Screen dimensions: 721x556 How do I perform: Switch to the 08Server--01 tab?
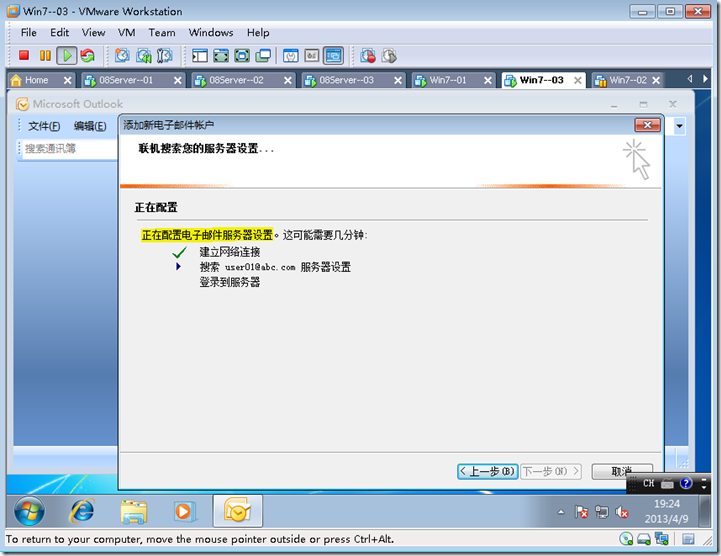(126, 80)
